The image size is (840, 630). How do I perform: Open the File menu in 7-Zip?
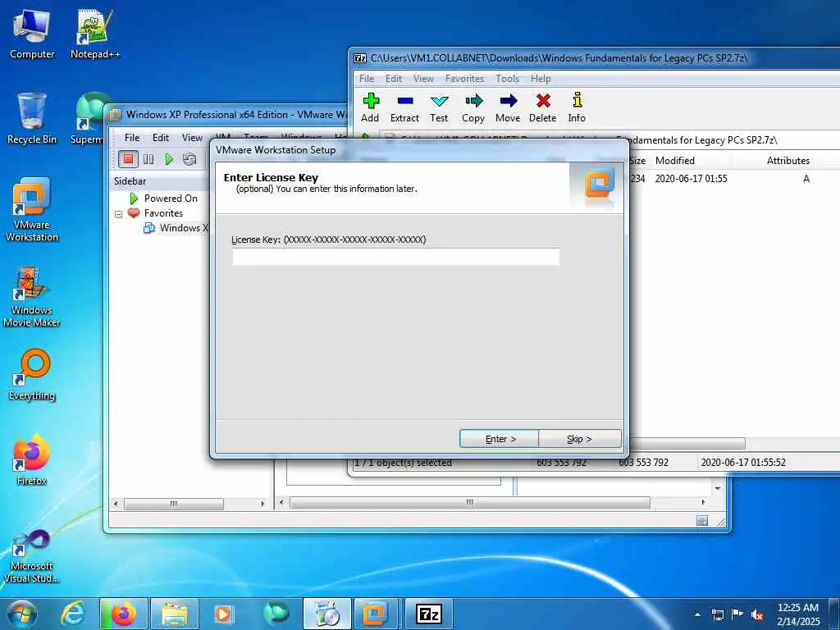[367, 78]
